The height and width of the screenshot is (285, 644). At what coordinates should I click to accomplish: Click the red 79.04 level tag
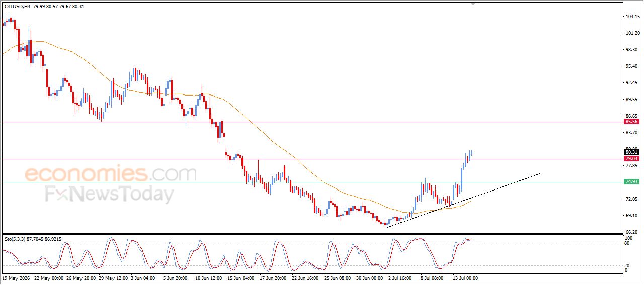point(631,159)
